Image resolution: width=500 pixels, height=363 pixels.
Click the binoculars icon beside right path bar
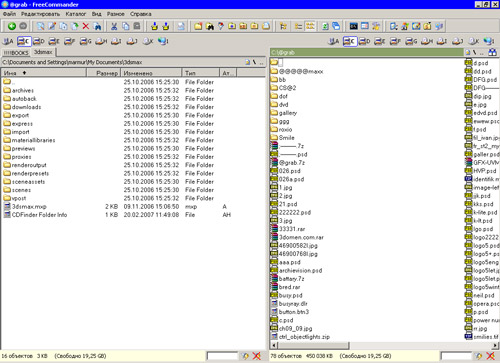(492, 52)
